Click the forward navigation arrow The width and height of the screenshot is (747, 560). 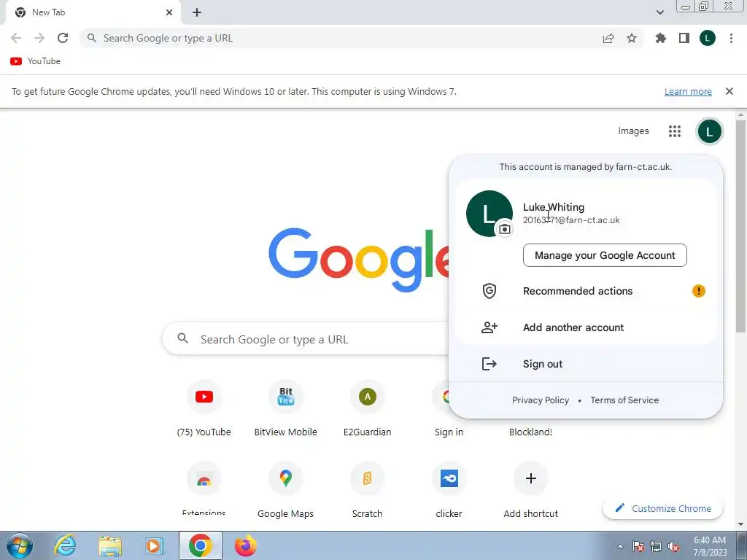tap(39, 38)
